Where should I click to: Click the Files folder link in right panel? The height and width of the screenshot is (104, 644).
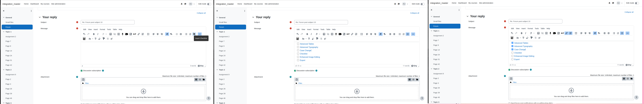[515, 82]
